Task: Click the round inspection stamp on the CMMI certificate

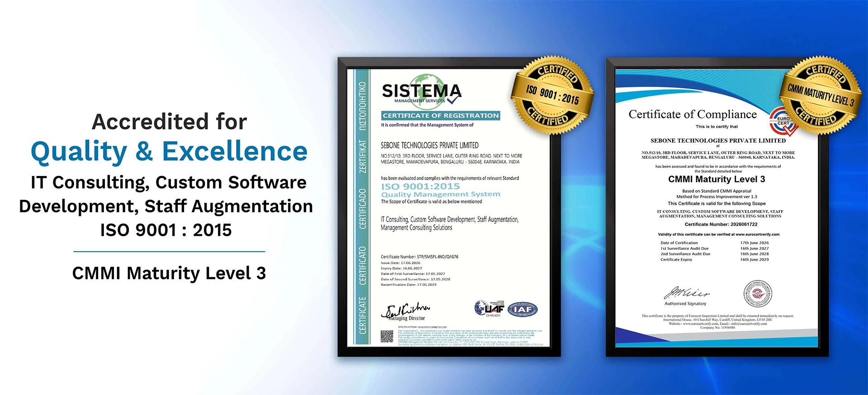Action: pos(758,294)
